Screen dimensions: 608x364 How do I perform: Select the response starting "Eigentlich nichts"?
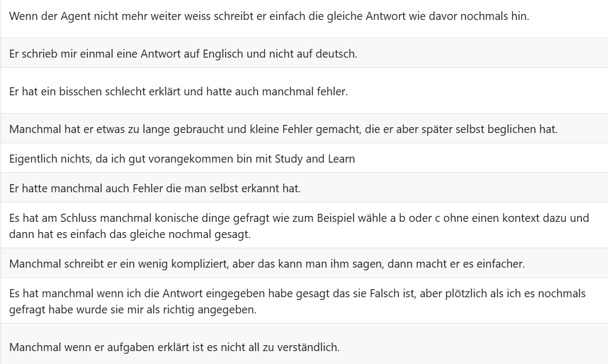(x=182, y=158)
